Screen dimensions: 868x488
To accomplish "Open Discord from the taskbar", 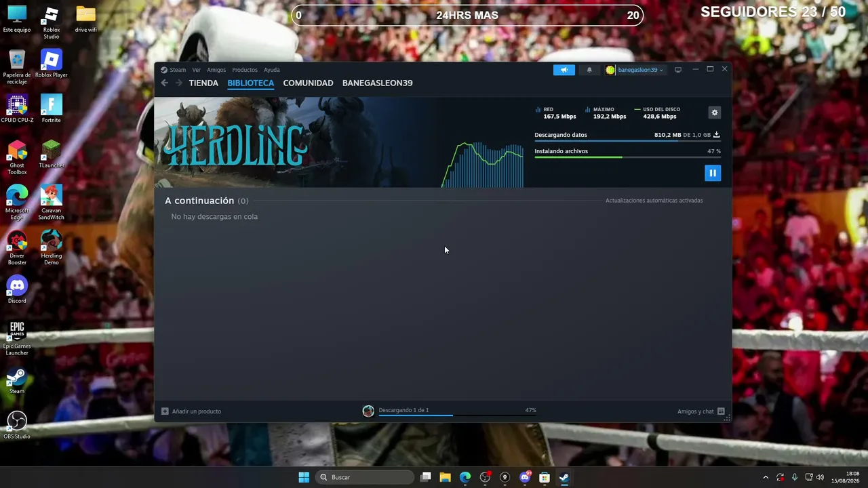I will 524,477.
